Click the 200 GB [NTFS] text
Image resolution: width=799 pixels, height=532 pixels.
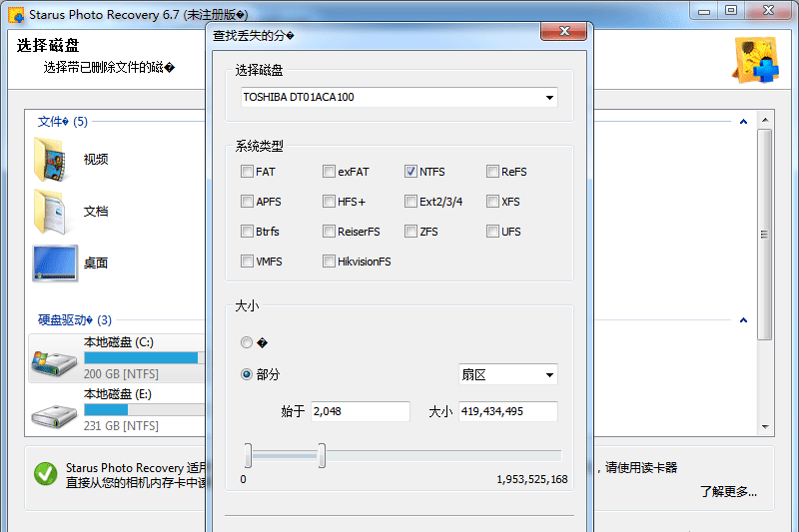tap(121, 374)
